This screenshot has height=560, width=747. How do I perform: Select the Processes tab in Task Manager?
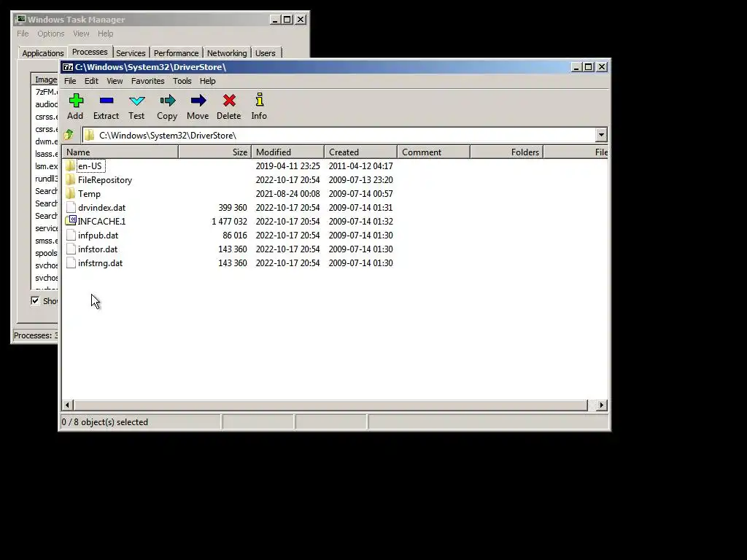coord(90,52)
